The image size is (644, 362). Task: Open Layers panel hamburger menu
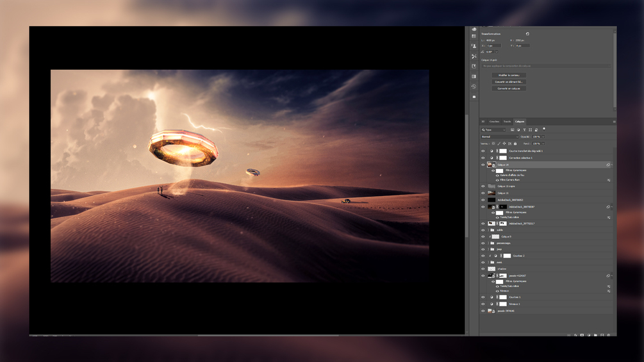(x=614, y=122)
